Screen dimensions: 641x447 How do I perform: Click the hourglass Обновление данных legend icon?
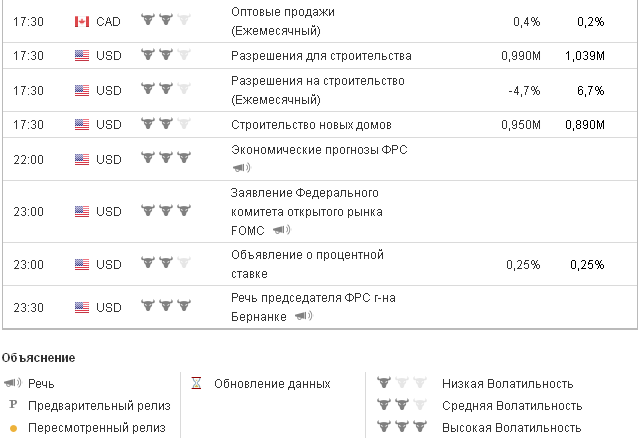tap(197, 383)
